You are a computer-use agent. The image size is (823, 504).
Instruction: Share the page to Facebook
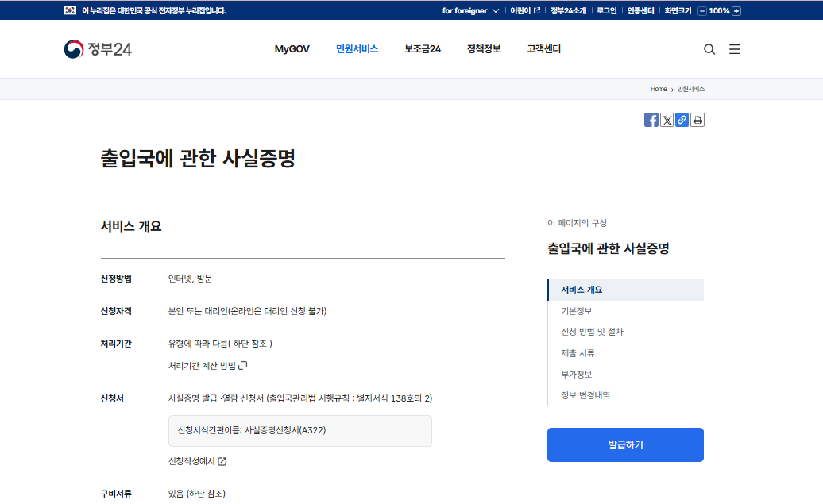click(x=651, y=120)
